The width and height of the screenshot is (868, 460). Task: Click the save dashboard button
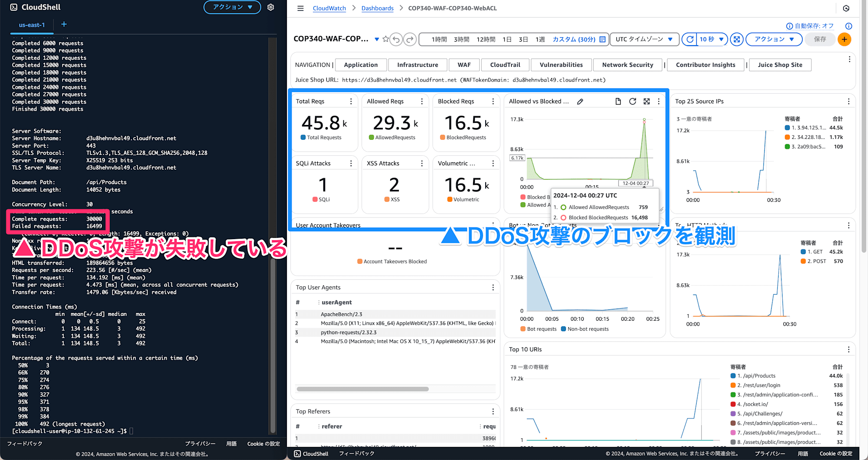tap(820, 39)
